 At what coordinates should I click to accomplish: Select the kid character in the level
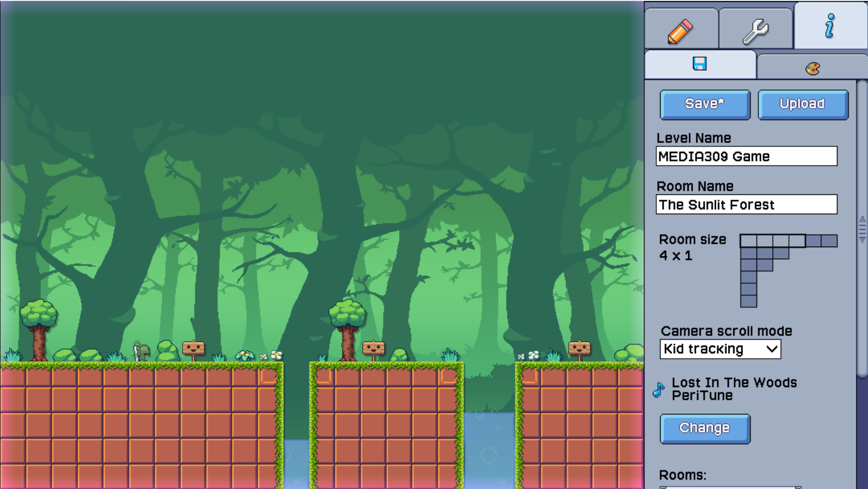tap(141, 351)
